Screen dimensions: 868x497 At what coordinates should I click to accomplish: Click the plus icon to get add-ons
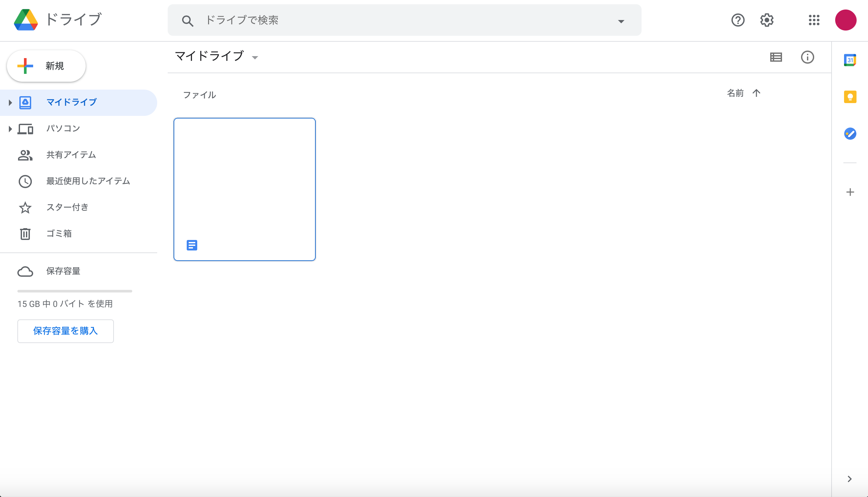(x=850, y=192)
